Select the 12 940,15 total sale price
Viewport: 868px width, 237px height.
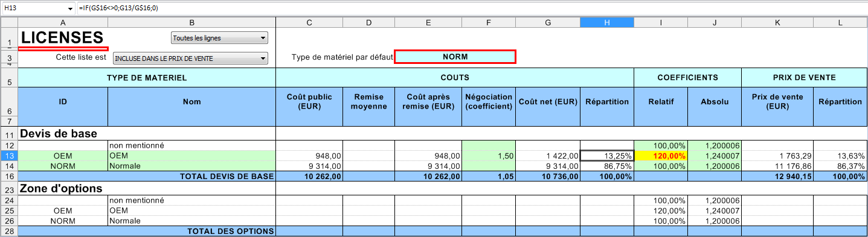tap(777, 177)
